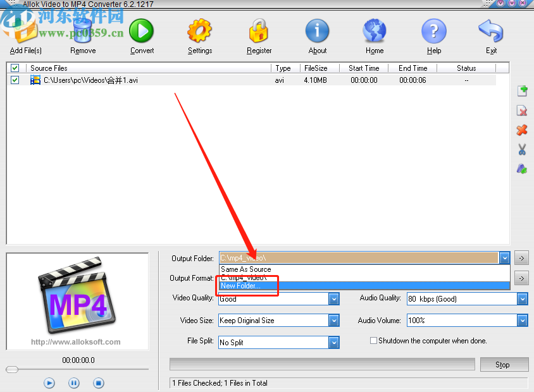Click the 4.10MB file size cell
The image size is (534, 392).
pos(315,80)
